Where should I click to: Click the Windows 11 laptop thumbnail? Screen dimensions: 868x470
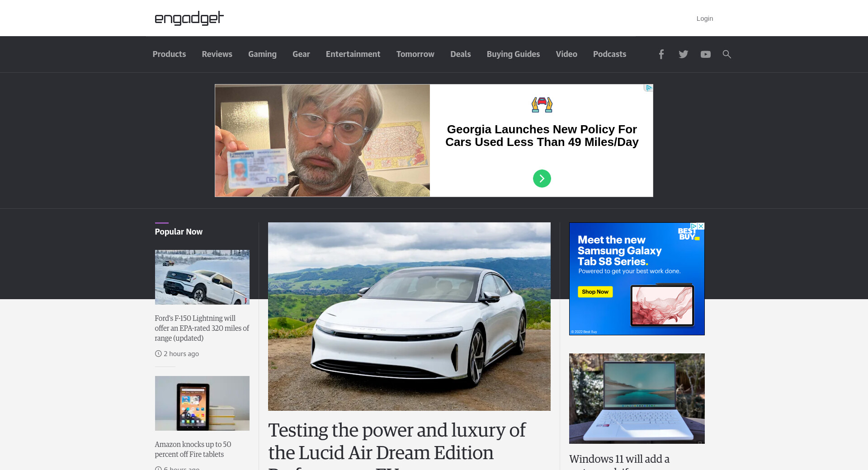coord(637,398)
